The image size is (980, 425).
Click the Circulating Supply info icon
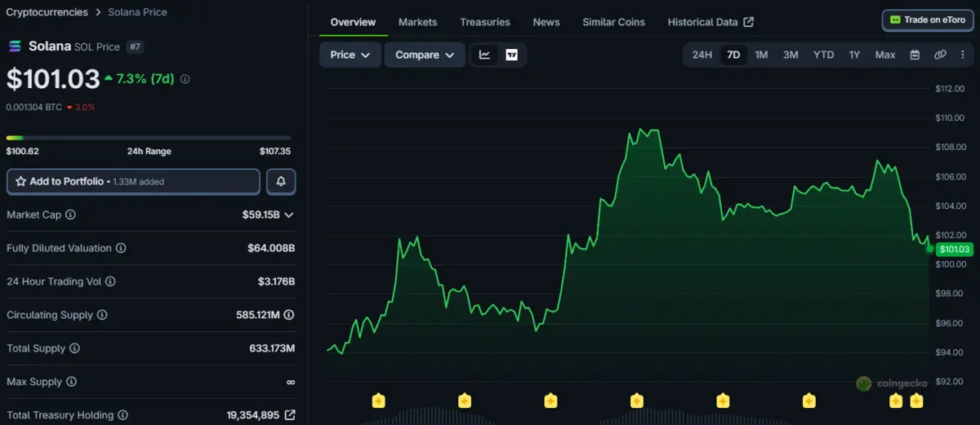tap(101, 315)
